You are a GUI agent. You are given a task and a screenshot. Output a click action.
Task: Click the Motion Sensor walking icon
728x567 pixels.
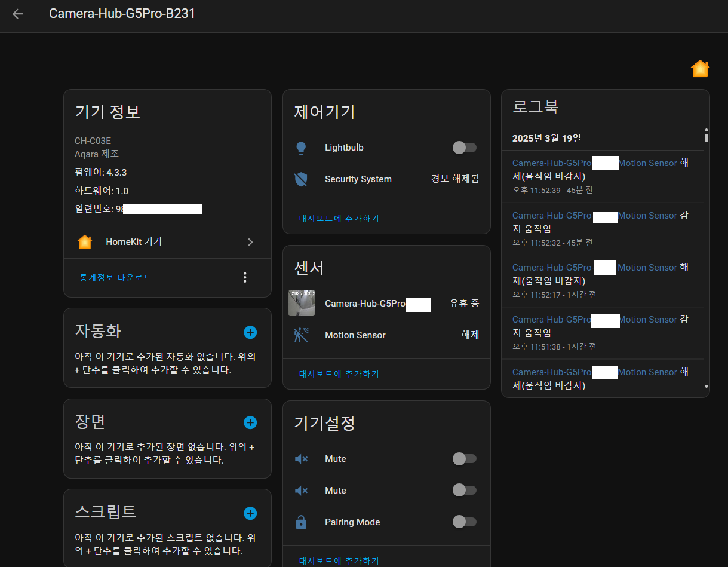click(301, 335)
